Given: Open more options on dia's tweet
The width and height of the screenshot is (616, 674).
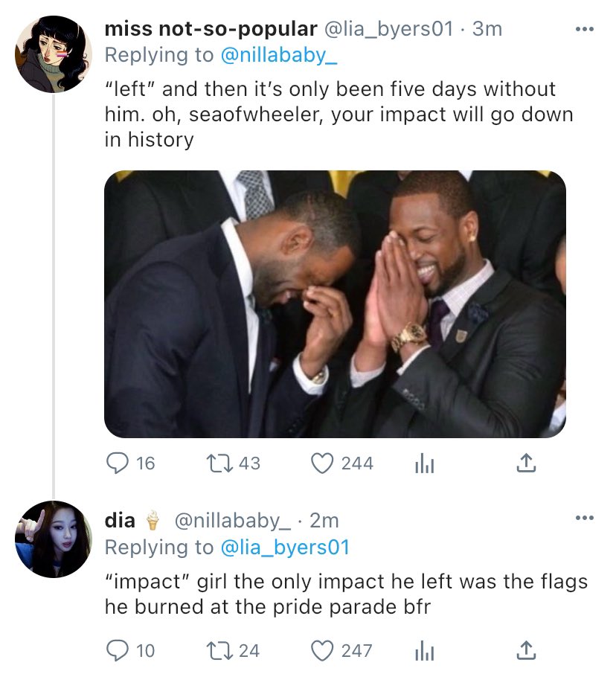Looking at the screenshot, I should [x=585, y=519].
